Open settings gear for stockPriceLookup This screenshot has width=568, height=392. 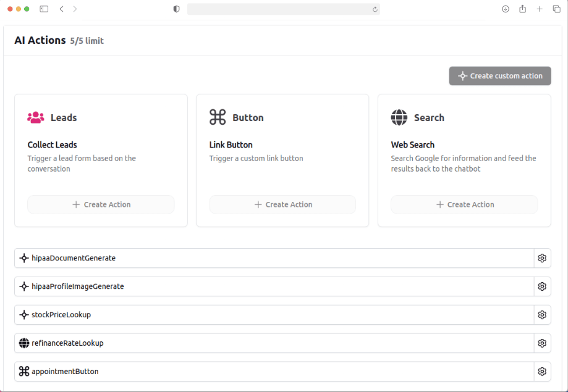(x=542, y=314)
